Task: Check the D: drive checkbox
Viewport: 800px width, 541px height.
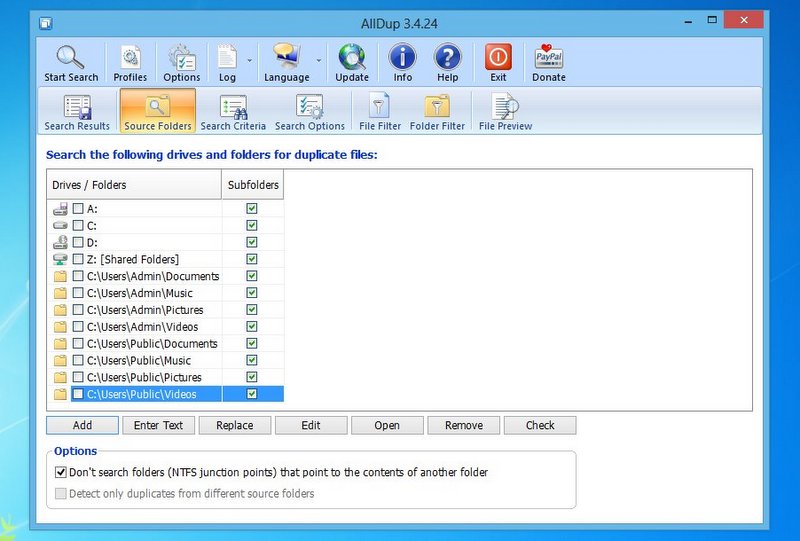Action: (x=78, y=242)
